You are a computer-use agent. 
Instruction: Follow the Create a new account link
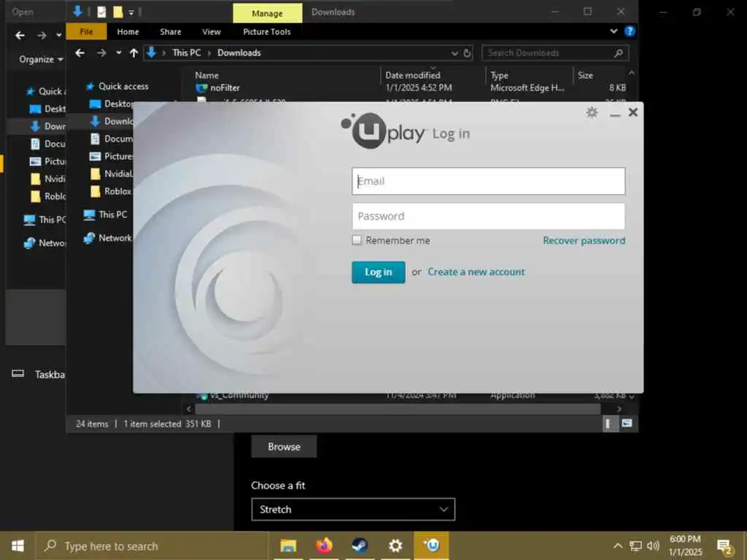(476, 272)
